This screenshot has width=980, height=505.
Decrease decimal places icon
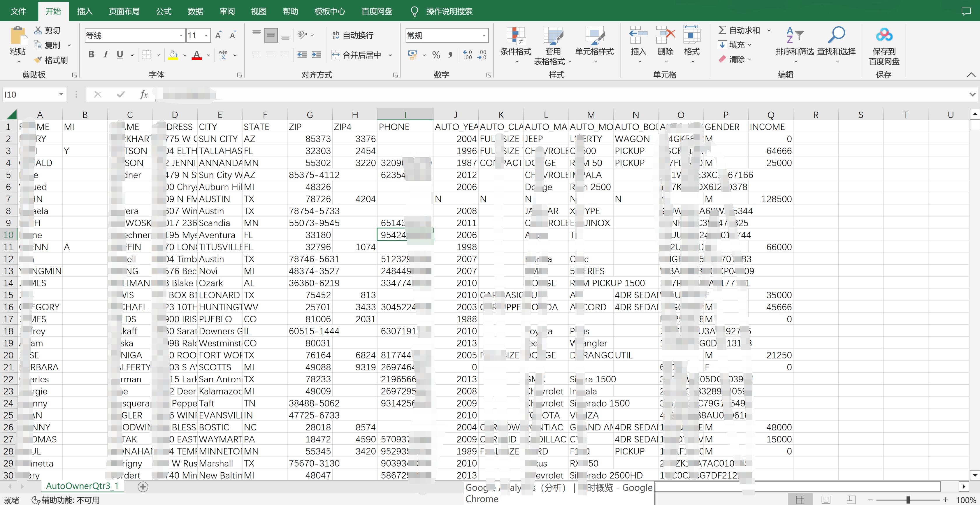[482, 55]
